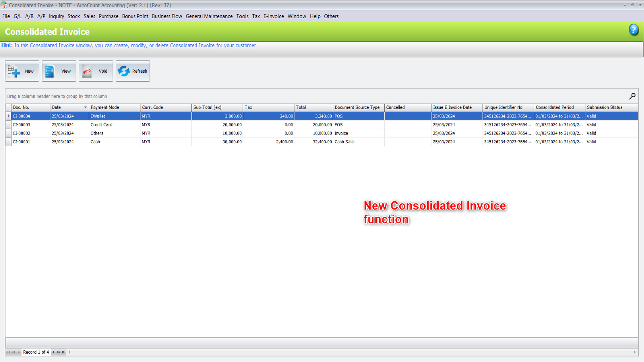This screenshot has height=362, width=644.
Task: Click the Payment Mode column header
Action: coord(105,107)
